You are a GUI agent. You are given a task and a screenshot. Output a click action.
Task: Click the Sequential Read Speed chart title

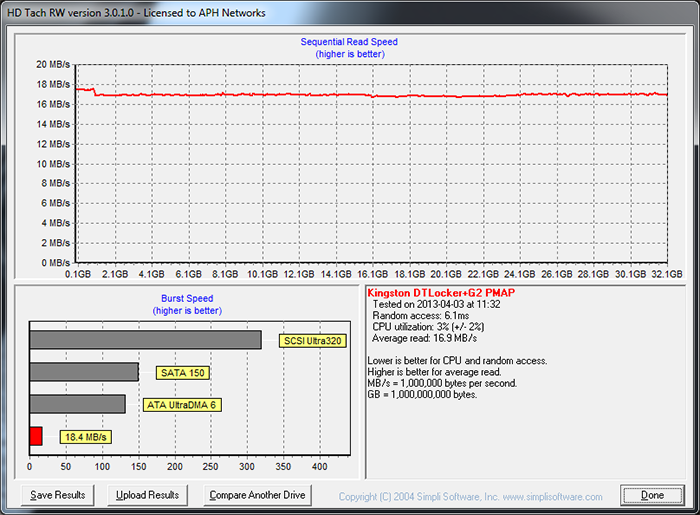[349, 42]
